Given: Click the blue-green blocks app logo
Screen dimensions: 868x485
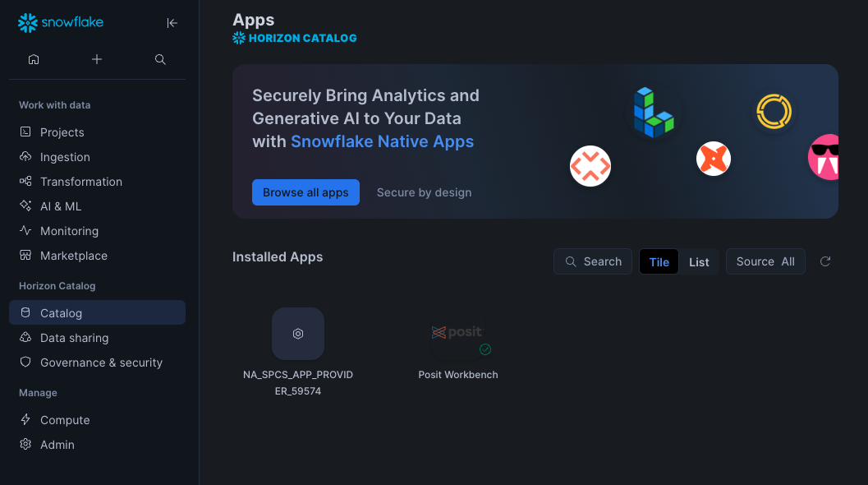Looking at the screenshot, I should click(x=654, y=112).
